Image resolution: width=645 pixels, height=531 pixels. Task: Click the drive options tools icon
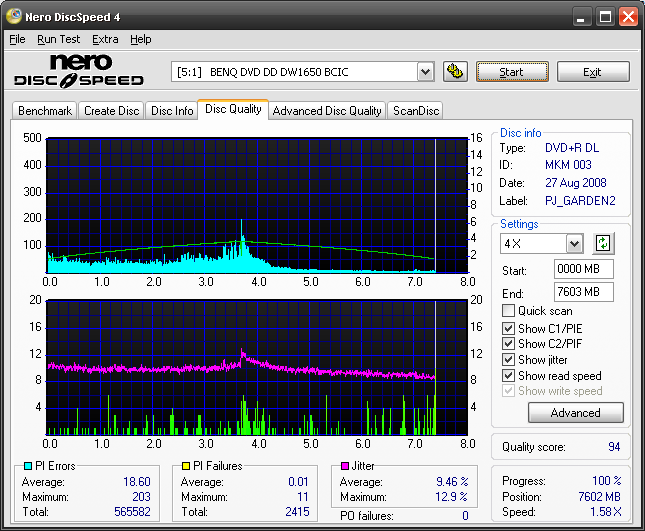point(455,72)
